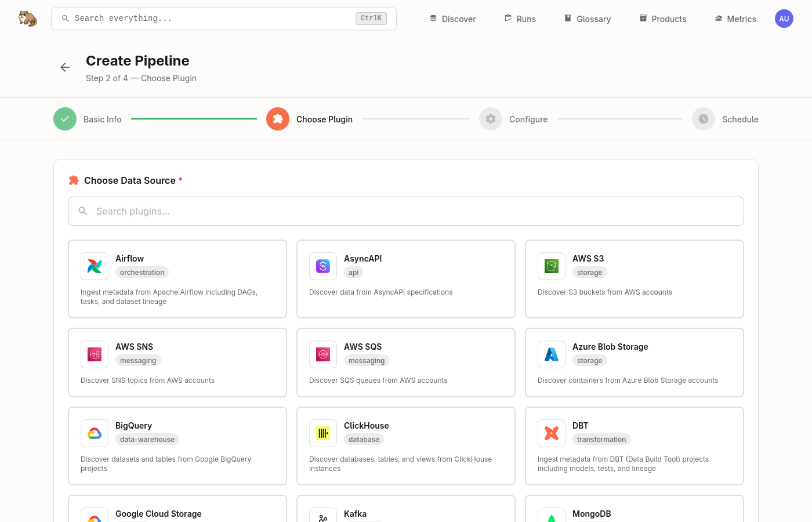Click the completed Basic Info step checkmark
This screenshot has height=522, width=812.
pyautogui.click(x=64, y=119)
